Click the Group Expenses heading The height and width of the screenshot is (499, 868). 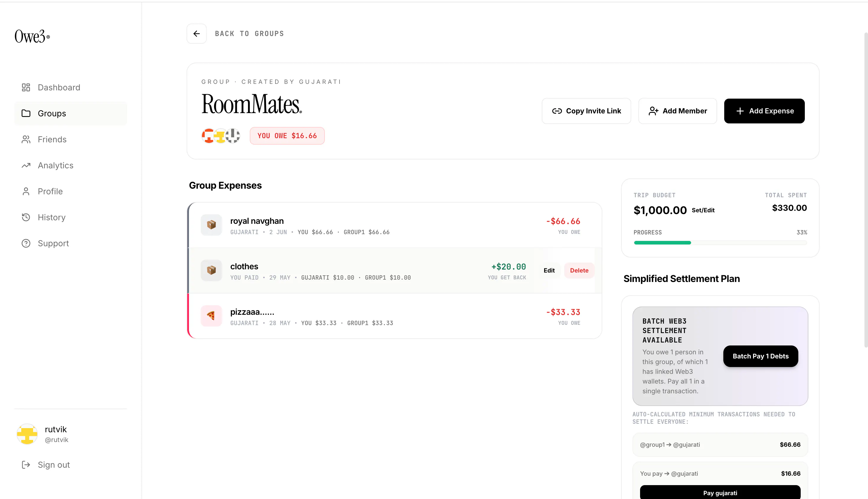(225, 185)
